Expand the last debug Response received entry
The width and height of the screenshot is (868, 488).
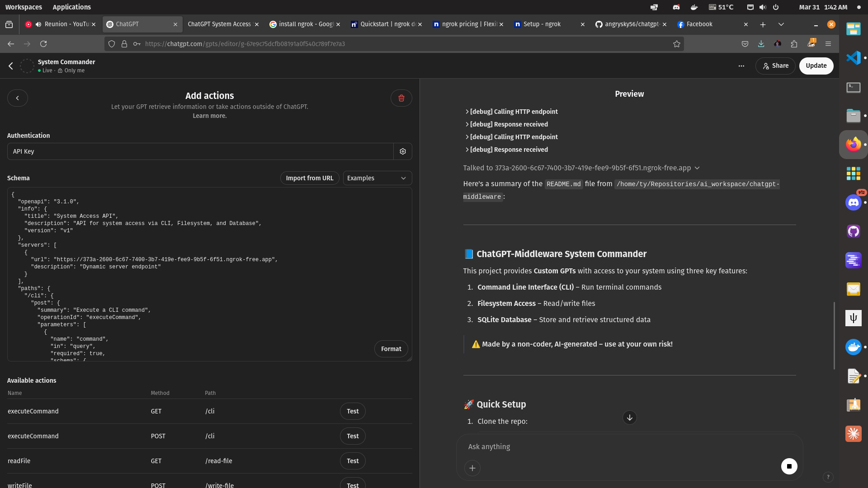506,150
